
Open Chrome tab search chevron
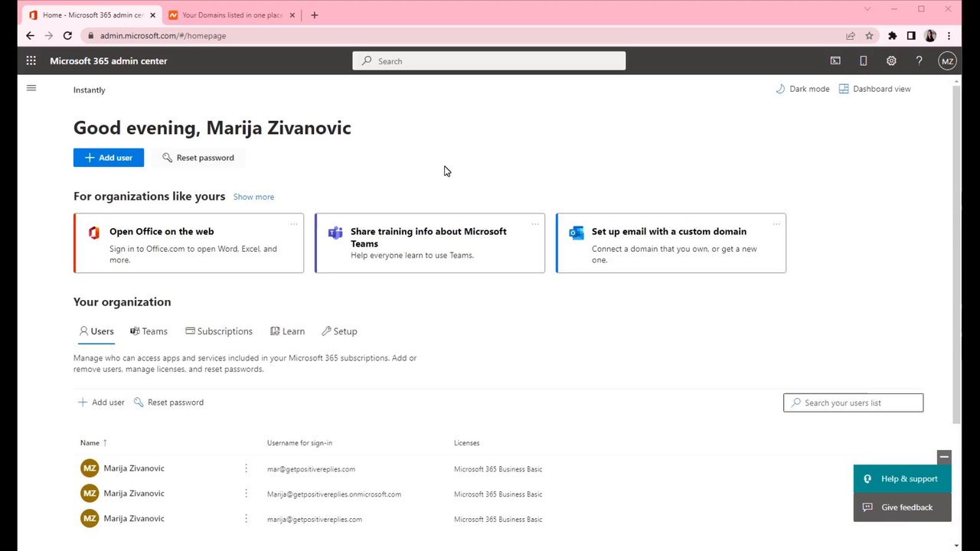coord(867,9)
